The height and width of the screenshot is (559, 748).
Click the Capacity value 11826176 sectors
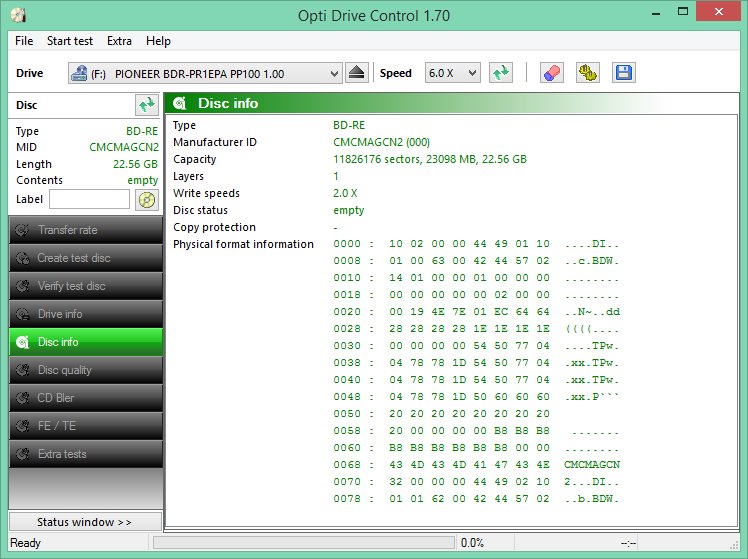(430, 159)
